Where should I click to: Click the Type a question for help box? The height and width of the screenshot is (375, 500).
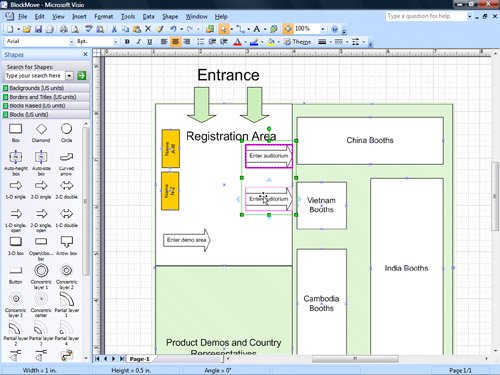(426, 16)
